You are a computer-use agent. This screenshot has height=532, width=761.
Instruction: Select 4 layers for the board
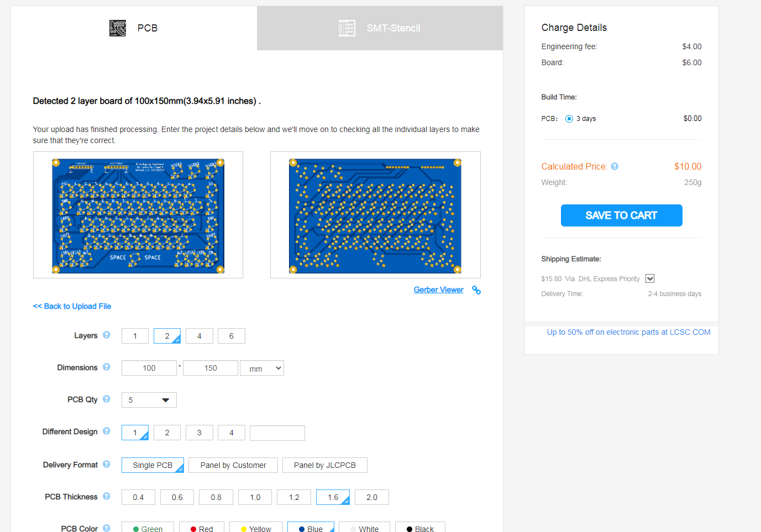pyautogui.click(x=199, y=335)
